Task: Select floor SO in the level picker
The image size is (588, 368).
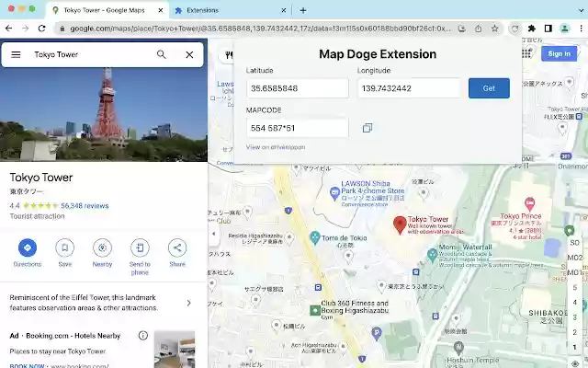Action: pos(574,243)
